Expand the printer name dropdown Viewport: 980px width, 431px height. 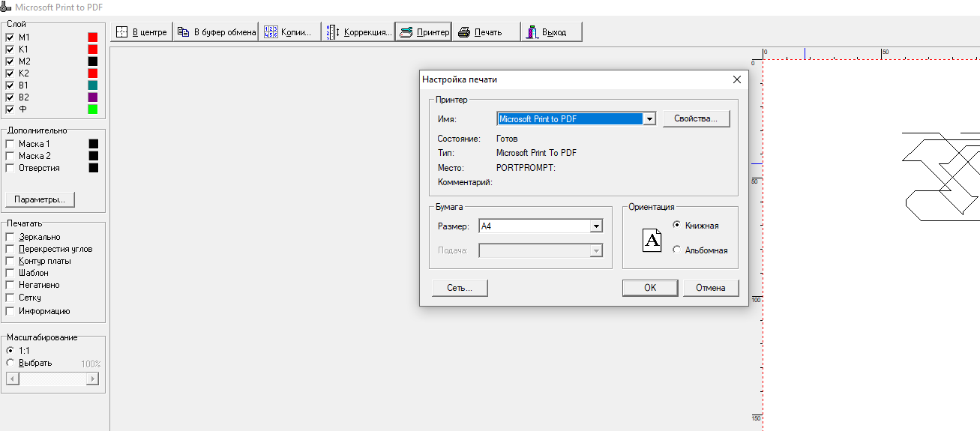(x=649, y=118)
